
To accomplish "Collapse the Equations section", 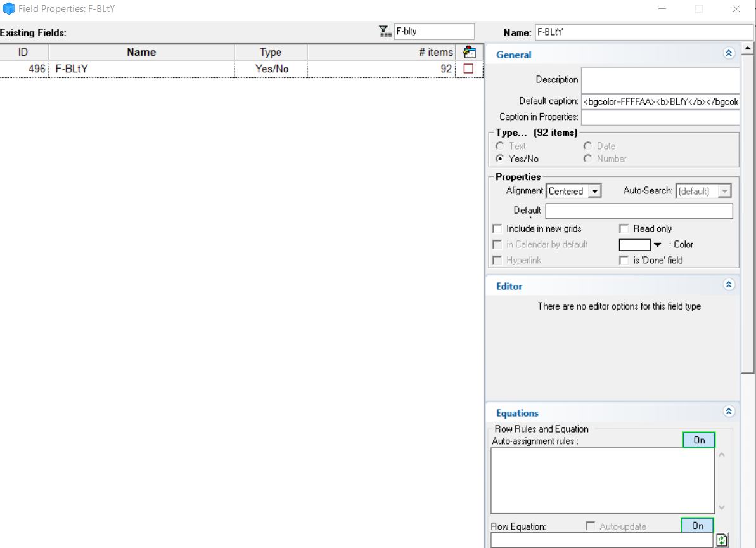I will pyautogui.click(x=728, y=412).
